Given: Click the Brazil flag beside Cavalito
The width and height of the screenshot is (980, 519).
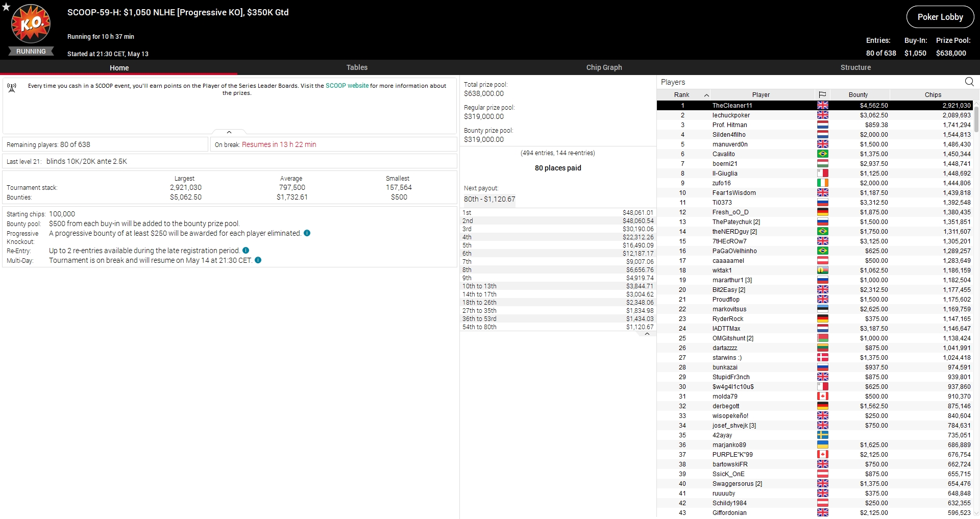Looking at the screenshot, I should click(822, 154).
